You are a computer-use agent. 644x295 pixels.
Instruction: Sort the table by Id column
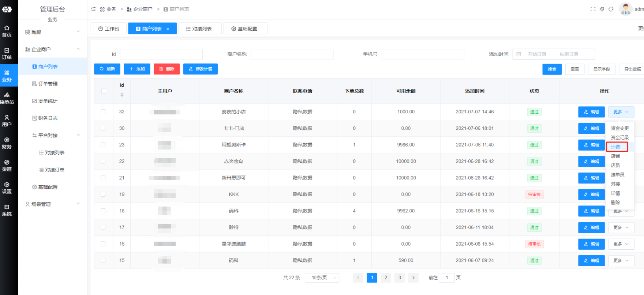click(x=122, y=95)
